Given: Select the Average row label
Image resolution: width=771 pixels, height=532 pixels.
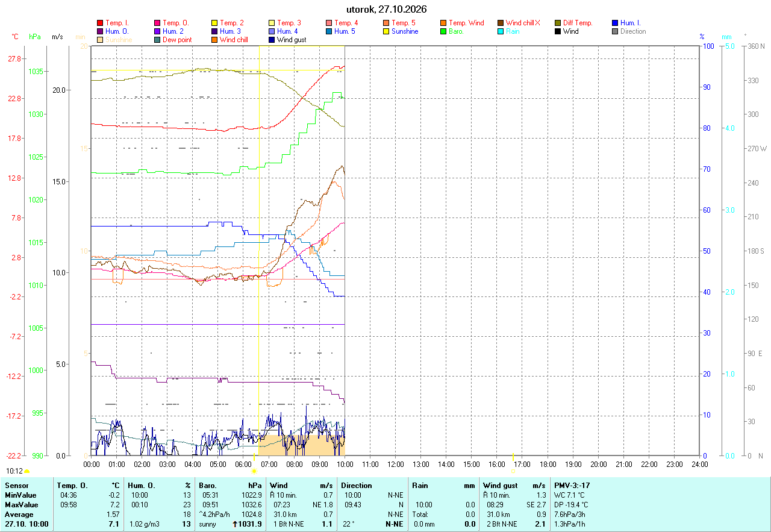Looking at the screenshot, I should point(19,515).
